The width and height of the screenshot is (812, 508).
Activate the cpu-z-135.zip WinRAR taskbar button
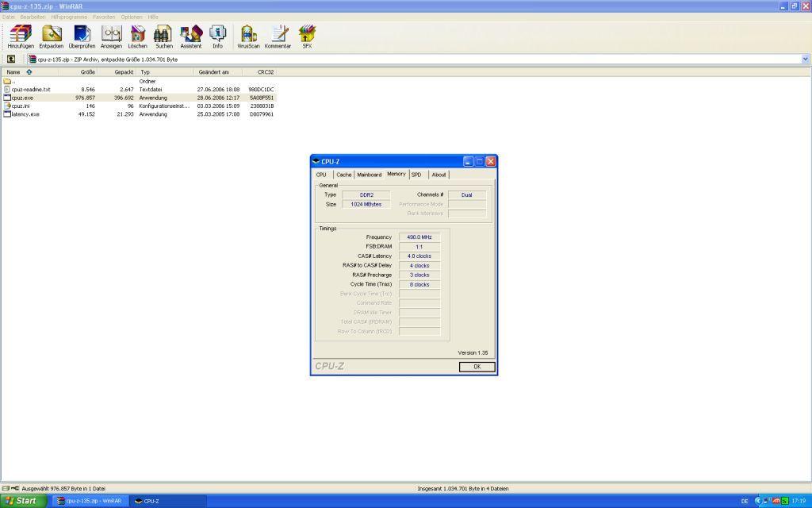click(x=89, y=502)
